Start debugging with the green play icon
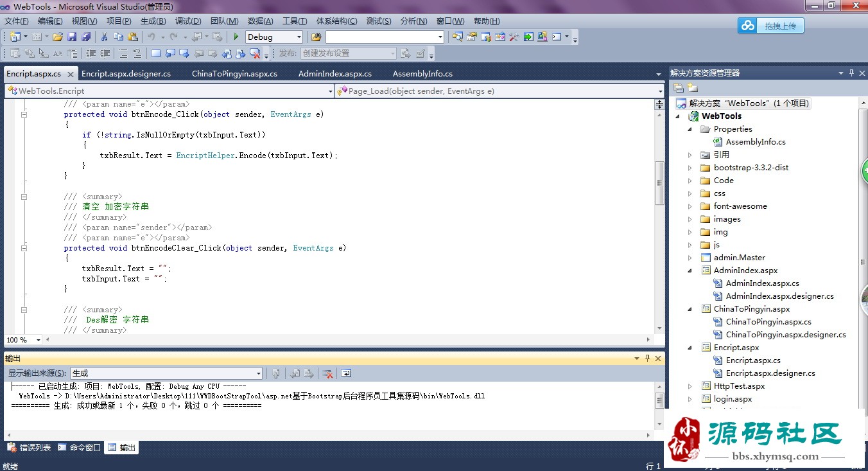Screen dimensions: 868x471 [236, 37]
